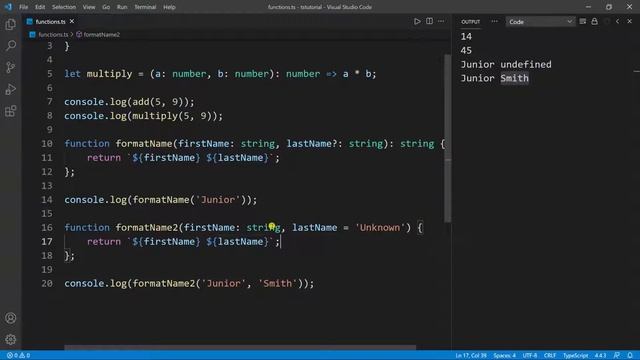Open the File menu
640x360 pixels.
pyautogui.click(x=24, y=7)
